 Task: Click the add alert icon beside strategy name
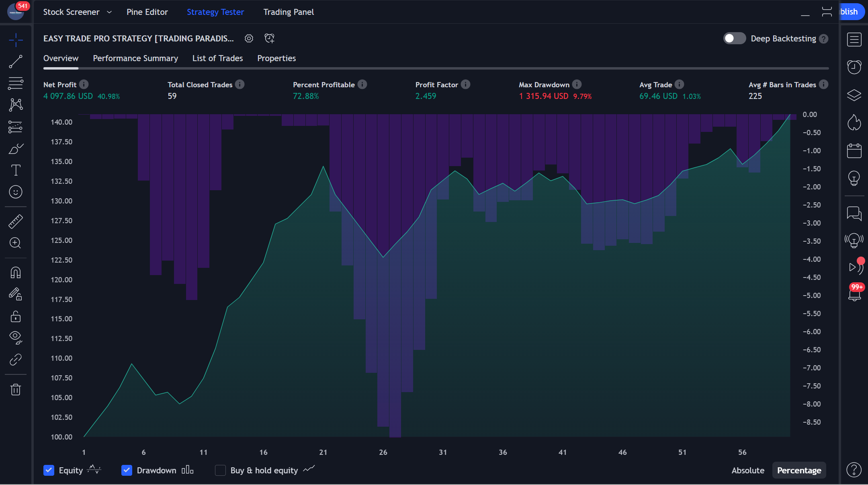[269, 39]
